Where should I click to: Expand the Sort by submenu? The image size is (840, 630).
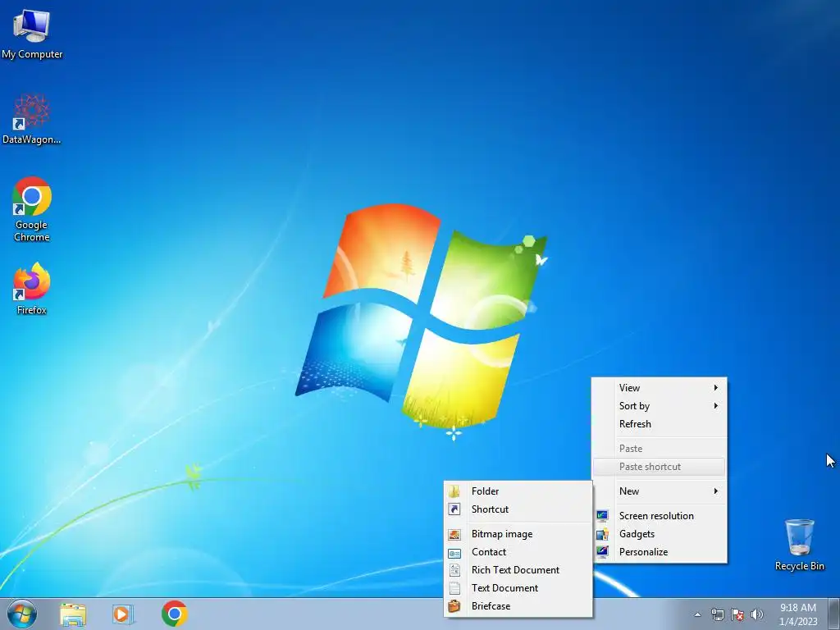(659, 406)
